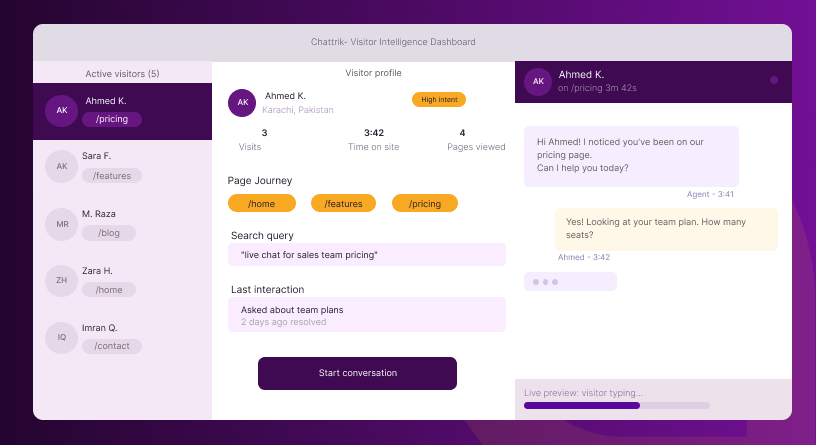Open Imran Q.'s /contact page tag
Screen dimensions: 816x445
coord(112,346)
